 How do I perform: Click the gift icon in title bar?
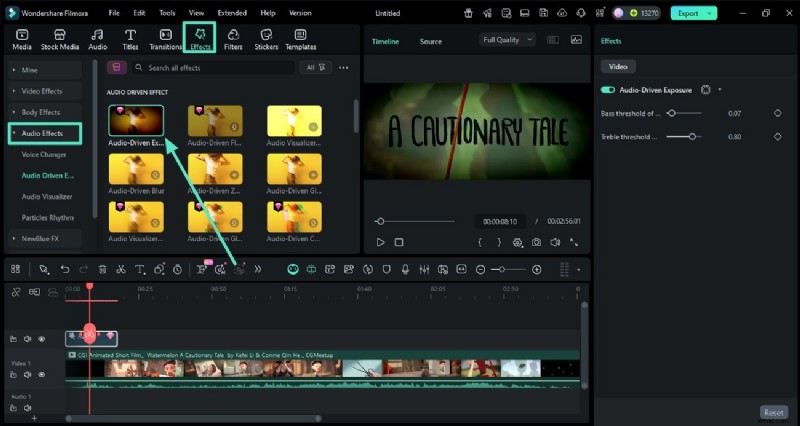coord(468,13)
